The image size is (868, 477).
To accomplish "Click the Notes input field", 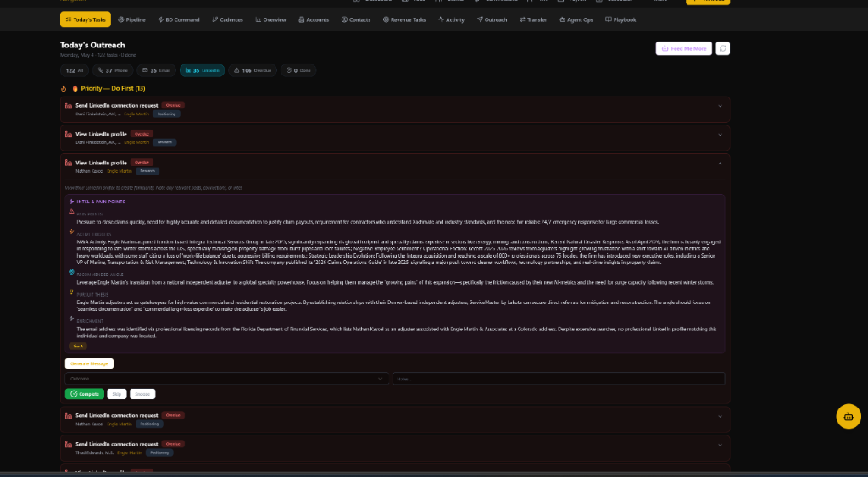I will [559, 379].
